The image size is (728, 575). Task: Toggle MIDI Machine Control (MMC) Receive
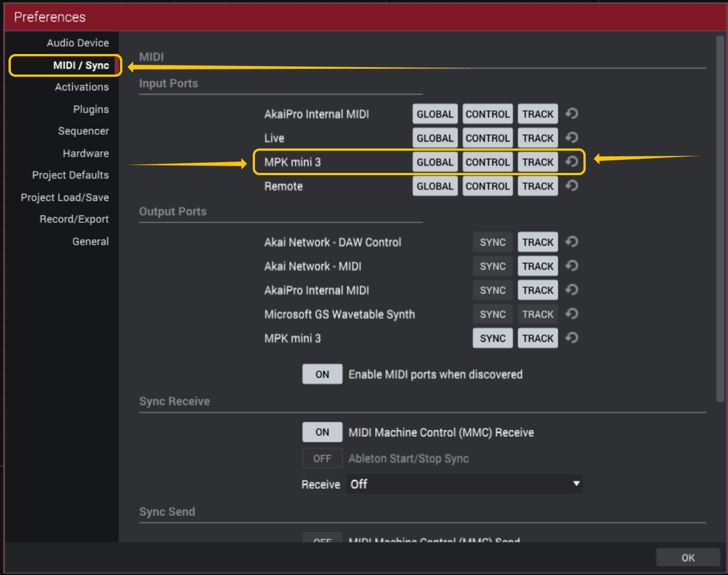pyautogui.click(x=322, y=432)
